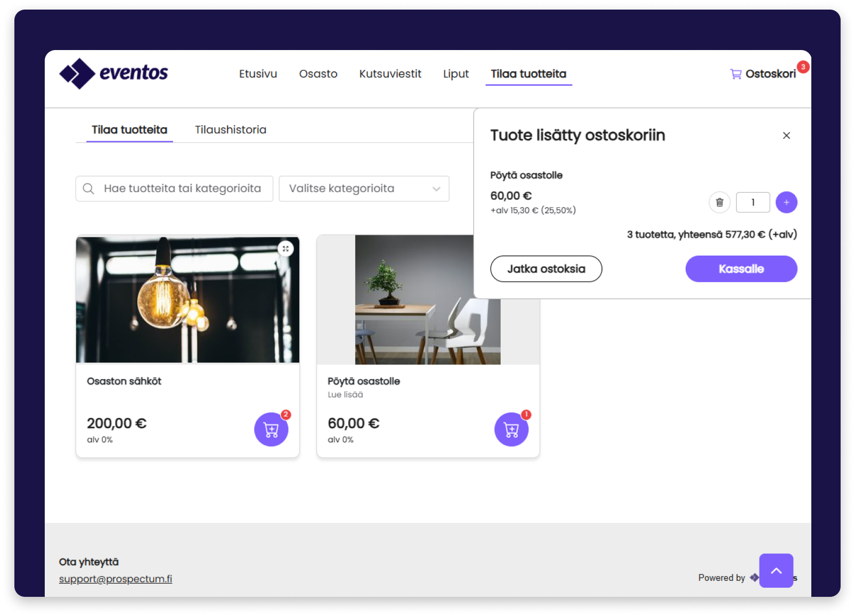
Task: Click search magnifier icon
Action: pos(89,189)
